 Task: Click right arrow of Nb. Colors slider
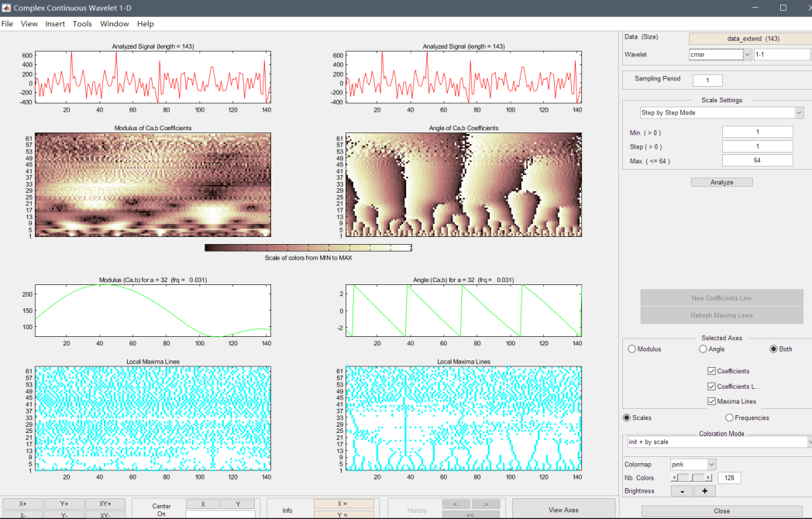[710, 478]
